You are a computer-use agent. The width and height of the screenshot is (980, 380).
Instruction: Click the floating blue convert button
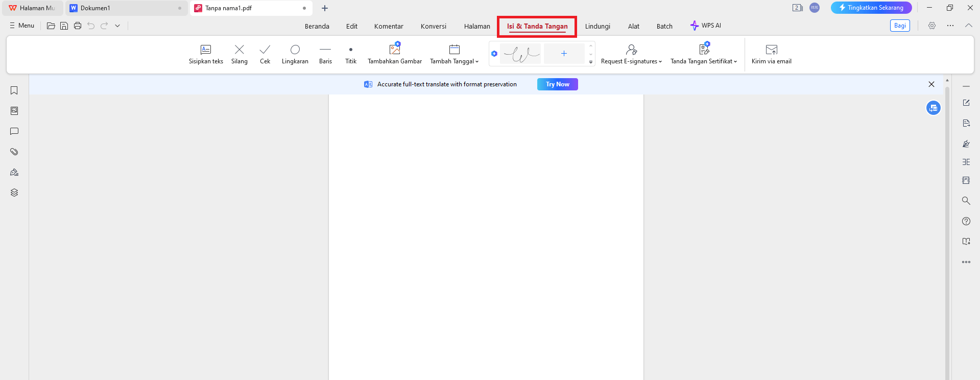pos(934,108)
